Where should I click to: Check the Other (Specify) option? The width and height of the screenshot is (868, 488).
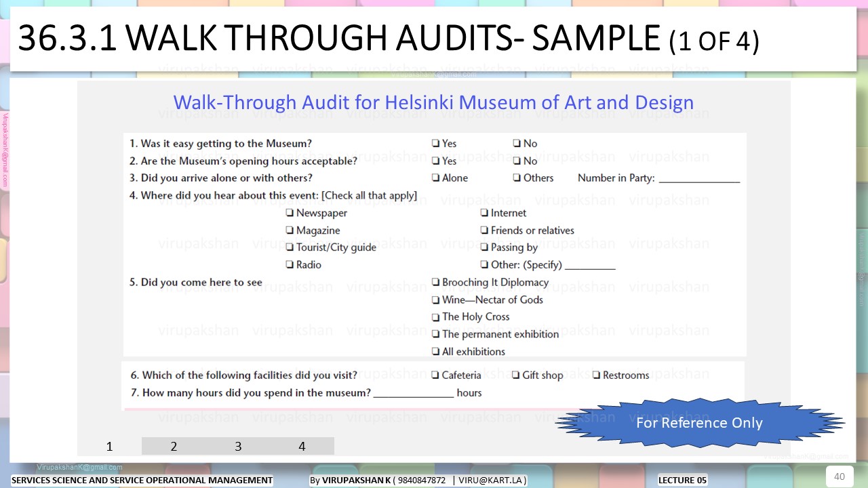(484, 265)
